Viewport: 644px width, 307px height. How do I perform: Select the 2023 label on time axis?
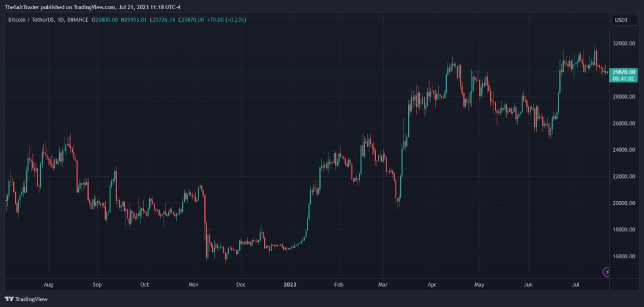[x=290, y=285]
